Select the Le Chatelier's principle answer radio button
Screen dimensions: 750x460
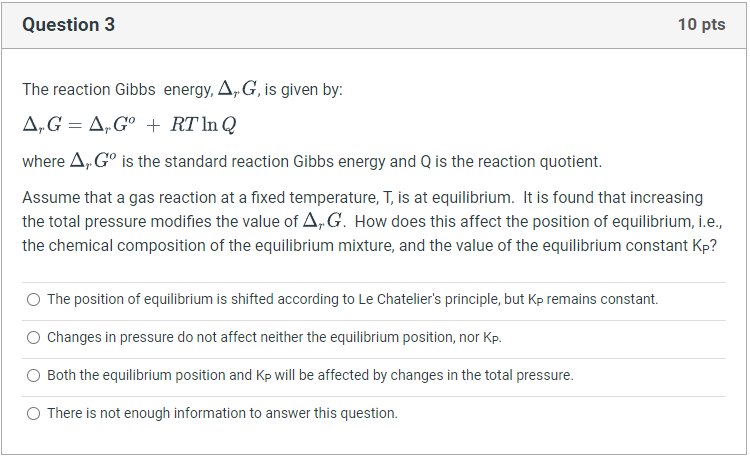point(34,299)
